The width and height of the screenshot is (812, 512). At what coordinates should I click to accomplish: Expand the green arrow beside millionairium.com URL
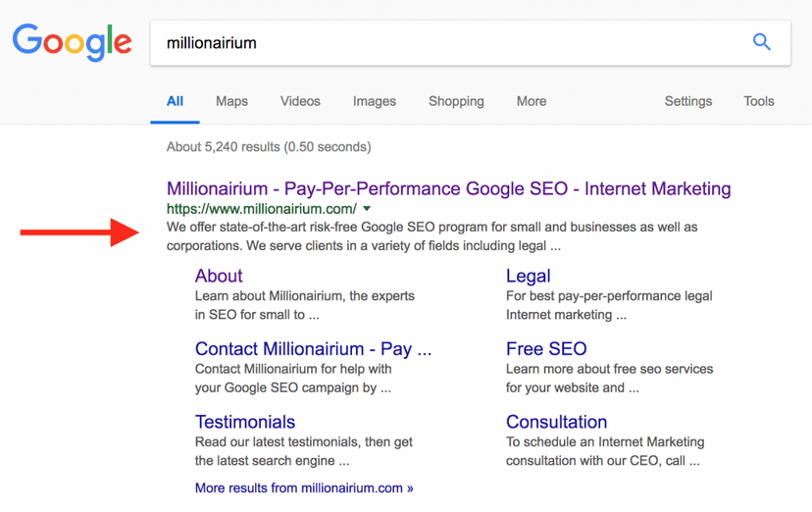click(x=367, y=209)
